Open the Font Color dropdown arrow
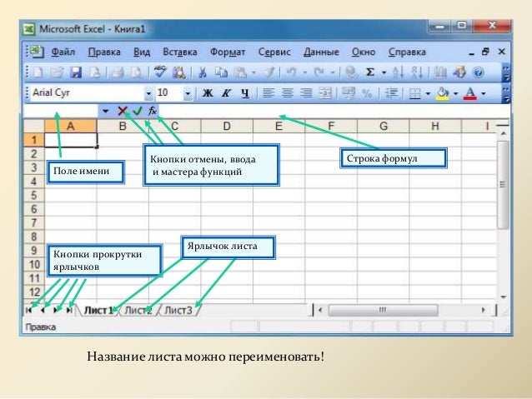Viewport: 532px width, 399px height. (484, 93)
